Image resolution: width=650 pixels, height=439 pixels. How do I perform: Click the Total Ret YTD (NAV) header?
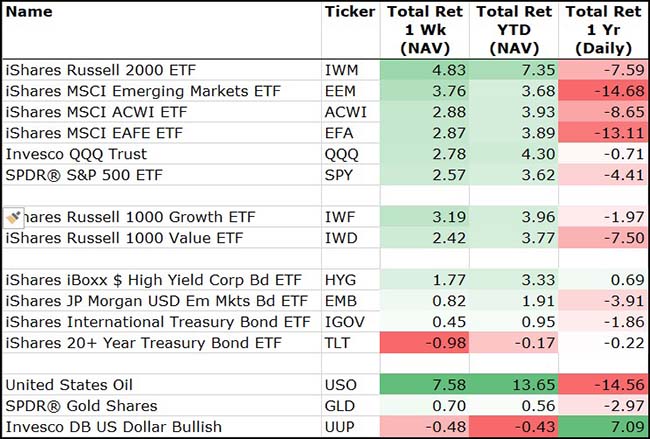[513, 29]
